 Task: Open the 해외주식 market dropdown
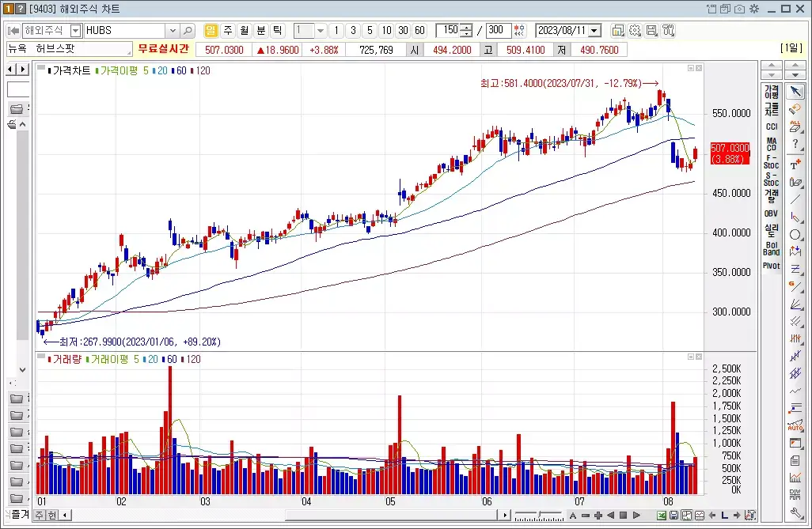[x=76, y=31]
